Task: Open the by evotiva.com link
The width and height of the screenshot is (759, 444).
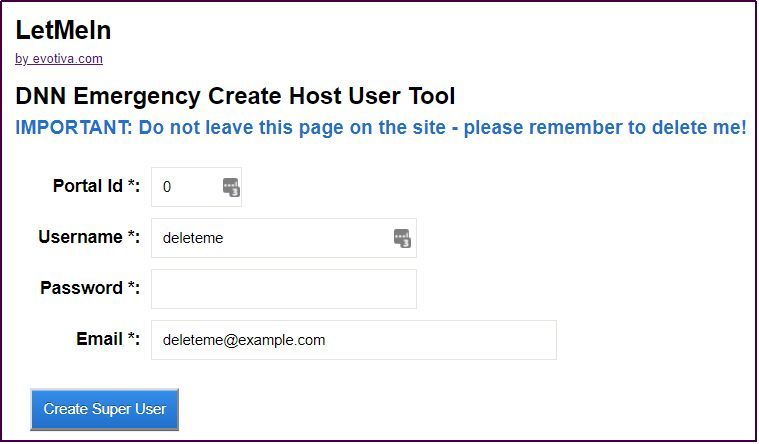Action: 59,59
